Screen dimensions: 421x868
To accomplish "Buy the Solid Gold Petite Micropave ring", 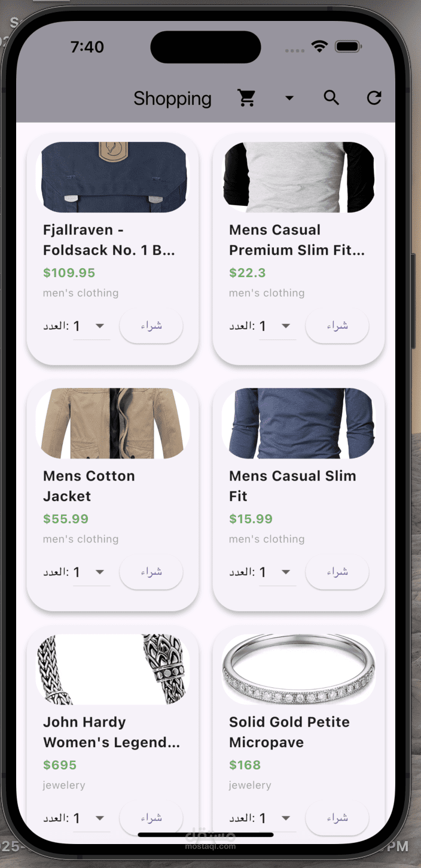I will coord(337,818).
